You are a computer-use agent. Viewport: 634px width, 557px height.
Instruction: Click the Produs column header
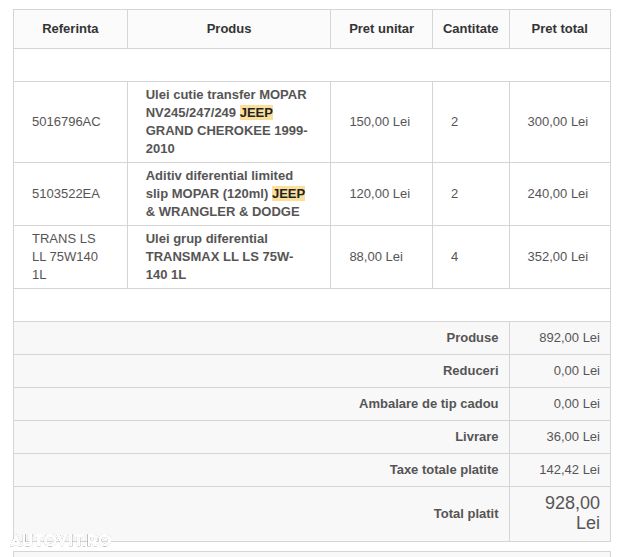pos(229,29)
